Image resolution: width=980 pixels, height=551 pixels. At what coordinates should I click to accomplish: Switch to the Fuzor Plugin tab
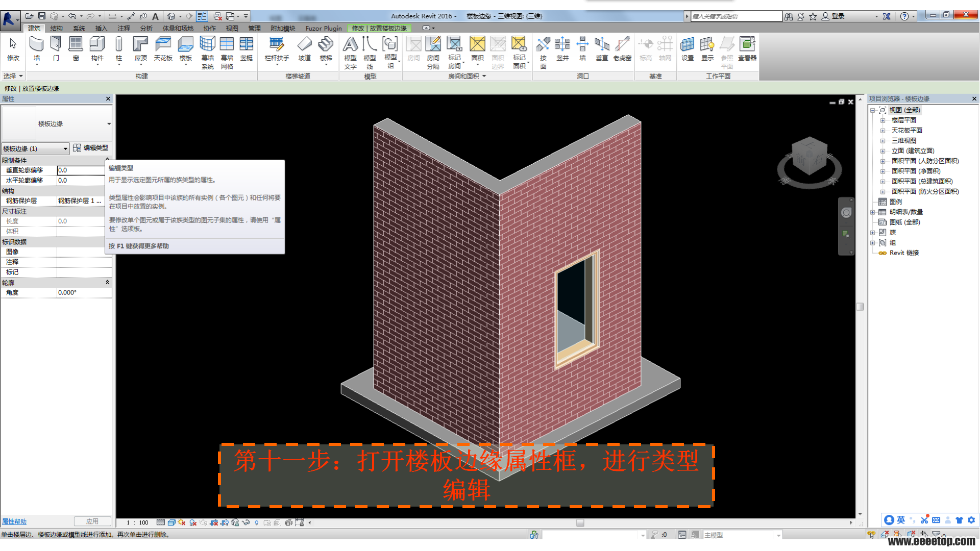(324, 29)
